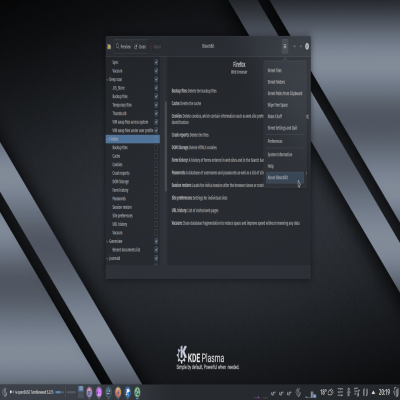Select the Cookies row under Firefox
Screen dimensions: 400x400
(x=133, y=164)
